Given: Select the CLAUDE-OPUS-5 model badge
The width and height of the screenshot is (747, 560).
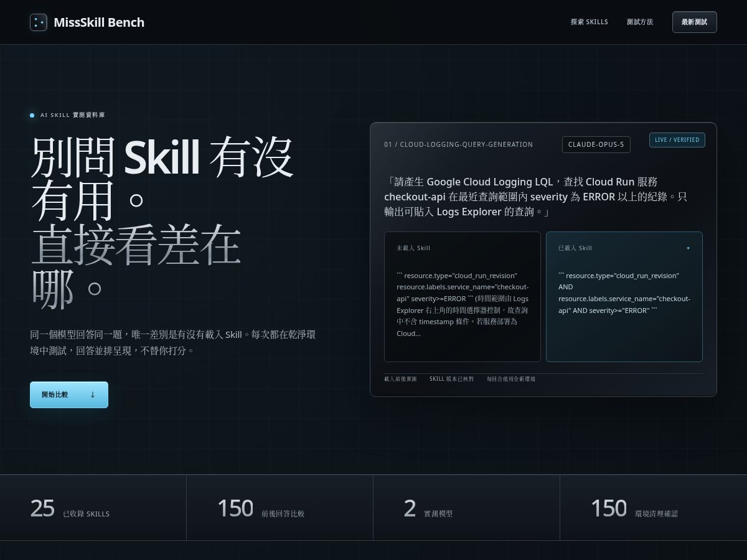Looking at the screenshot, I should [x=596, y=144].
